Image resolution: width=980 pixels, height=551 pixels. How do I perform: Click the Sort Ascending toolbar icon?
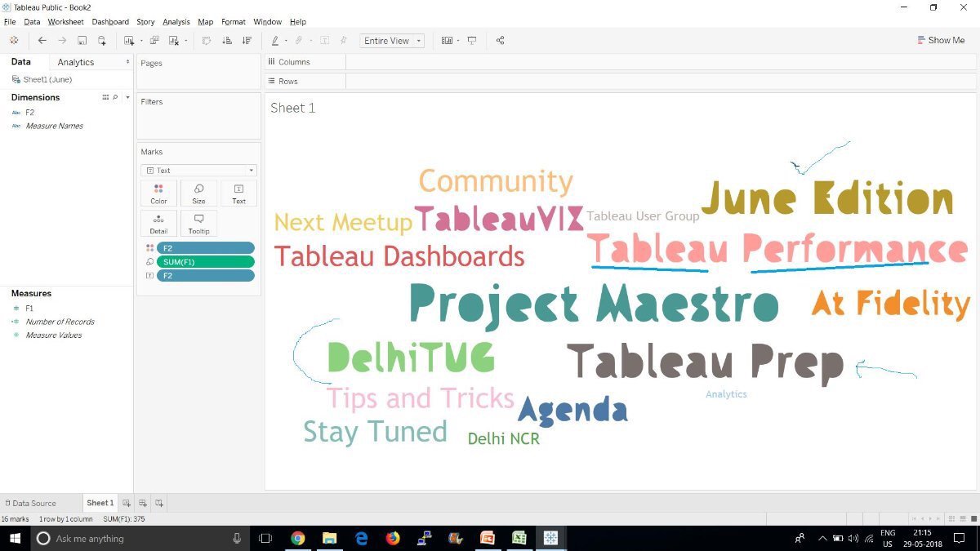click(227, 40)
